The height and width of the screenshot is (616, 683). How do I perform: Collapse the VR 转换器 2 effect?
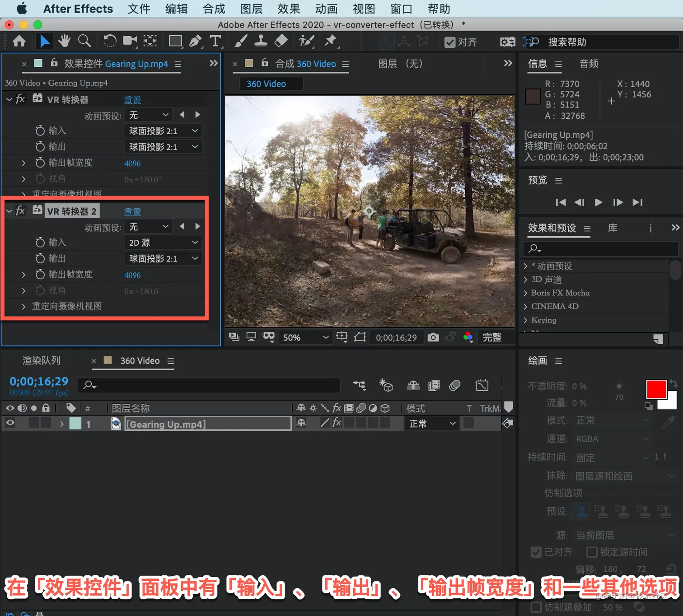pyautogui.click(x=9, y=211)
